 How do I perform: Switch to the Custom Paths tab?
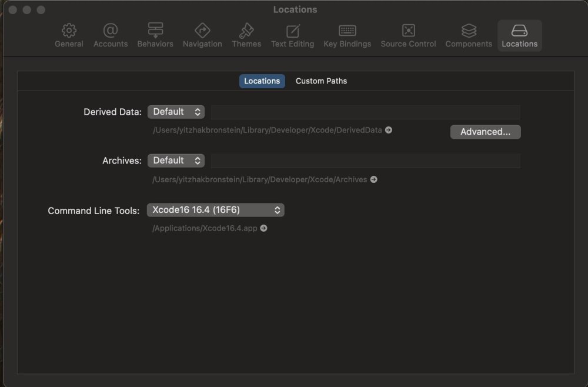click(322, 81)
